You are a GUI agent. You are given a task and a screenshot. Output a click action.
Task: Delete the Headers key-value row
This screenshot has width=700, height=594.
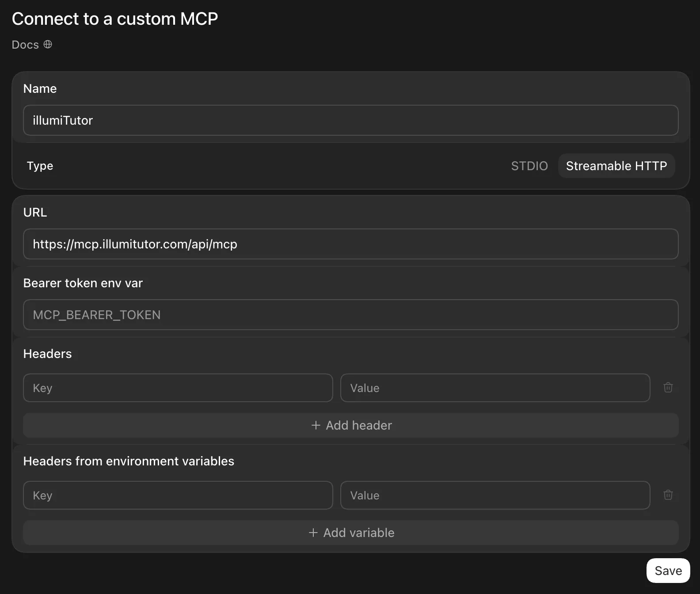tap(668, 388)
